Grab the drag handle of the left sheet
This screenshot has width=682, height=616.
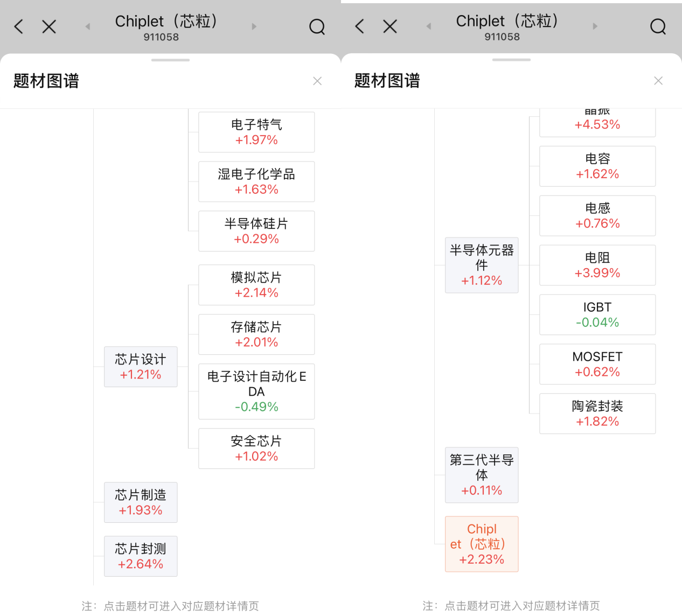coord(170,60)
